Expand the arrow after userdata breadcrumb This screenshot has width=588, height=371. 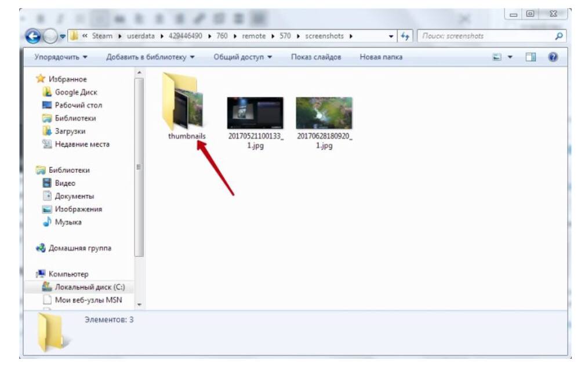[x=162, y=37]
